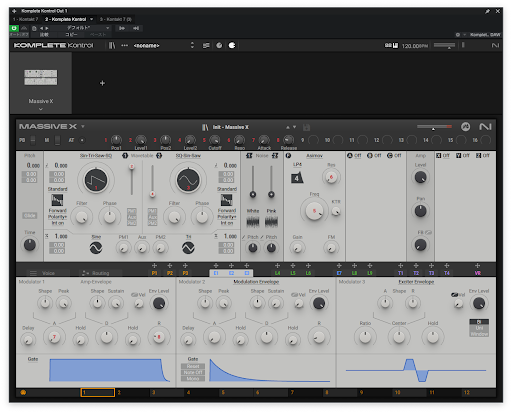Click oscillator 1 level fader
Viewport: 512px width, 413px height.
point(132,179)
